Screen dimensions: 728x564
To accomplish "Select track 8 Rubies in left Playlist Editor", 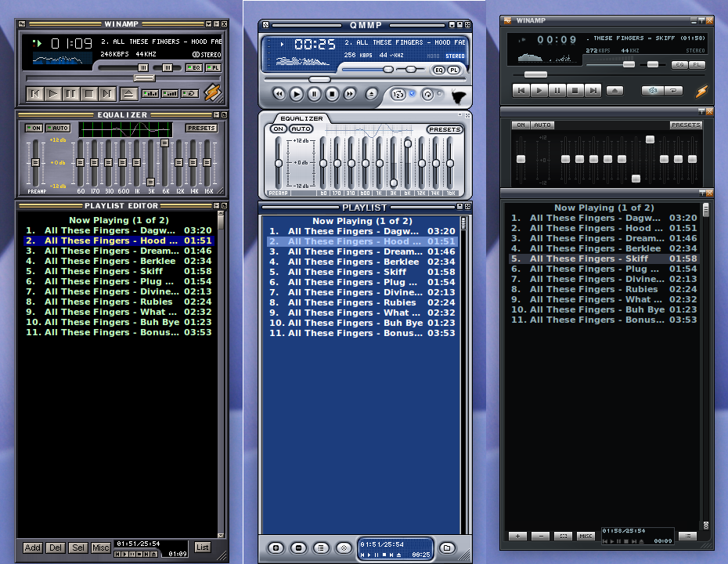I will [x=119, y=302].
